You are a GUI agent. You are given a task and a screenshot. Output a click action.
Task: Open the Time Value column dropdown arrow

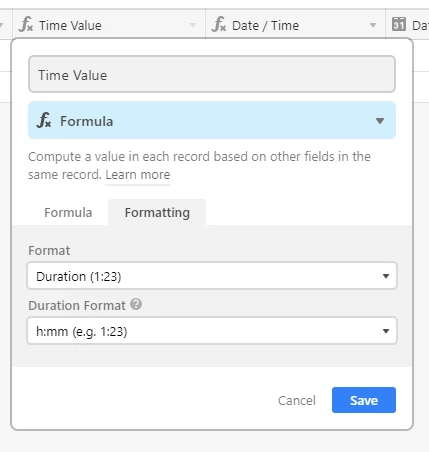(x=193, y=25)
